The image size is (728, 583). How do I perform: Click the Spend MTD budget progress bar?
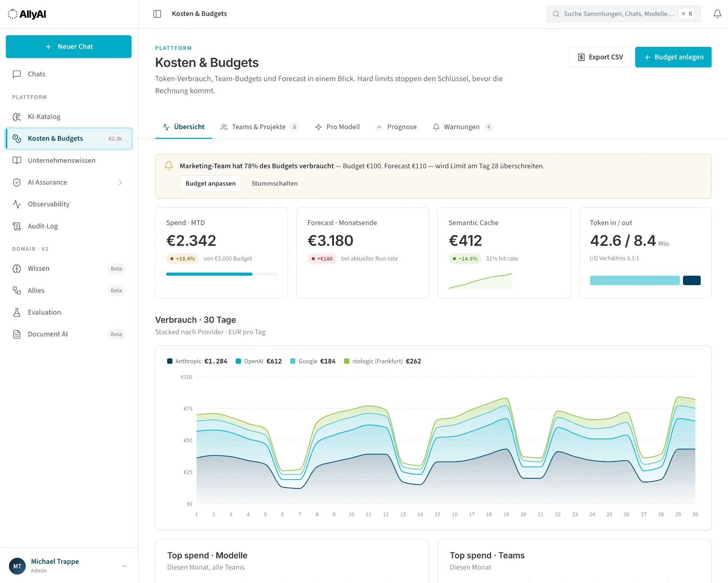221,274
